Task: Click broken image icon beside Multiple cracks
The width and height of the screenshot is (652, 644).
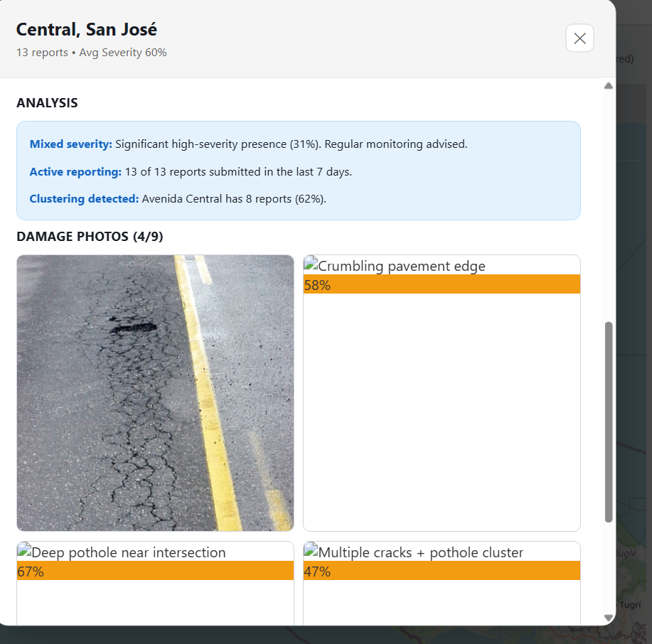Action: [x=311, y=550]
